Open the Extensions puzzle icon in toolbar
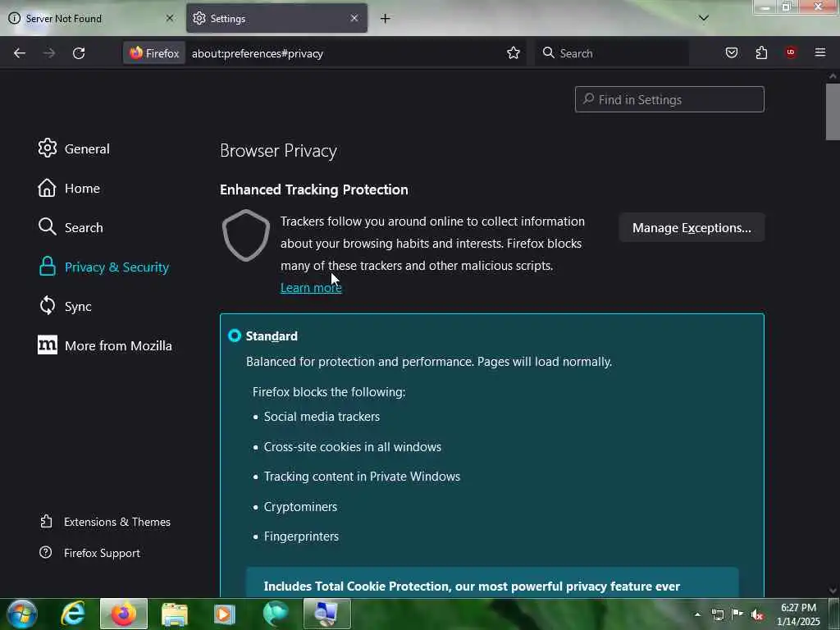 (x=761, y=52)
